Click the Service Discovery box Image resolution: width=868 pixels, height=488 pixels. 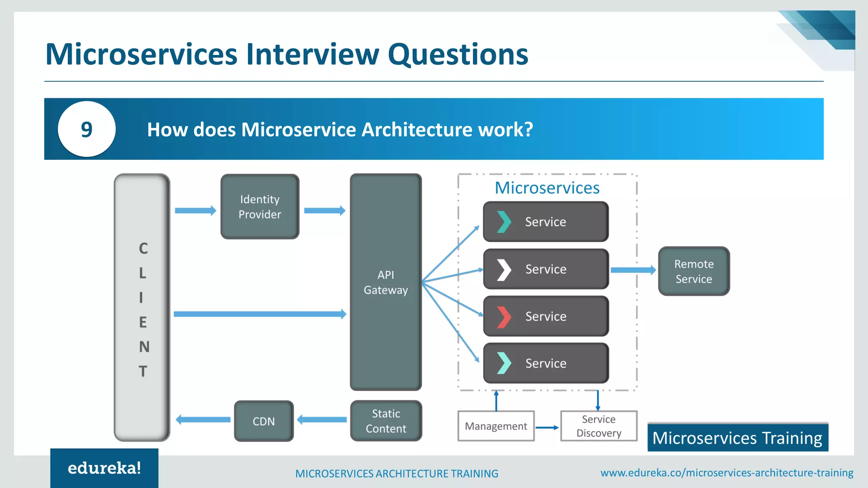tap(598, 426)
